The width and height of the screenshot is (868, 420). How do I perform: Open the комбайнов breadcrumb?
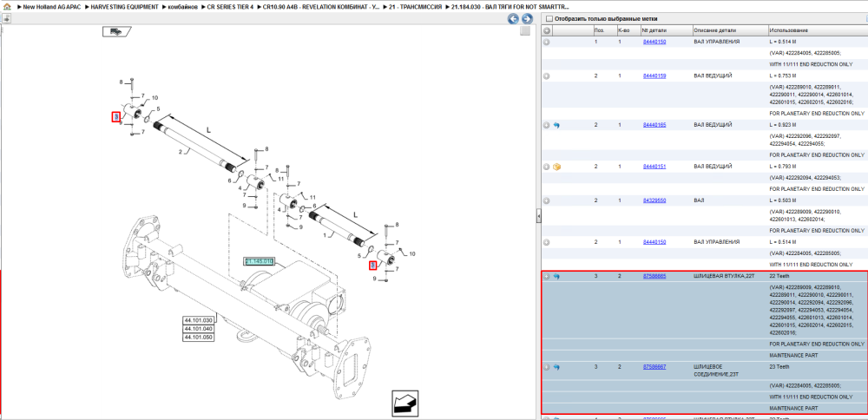coord(182,7)
